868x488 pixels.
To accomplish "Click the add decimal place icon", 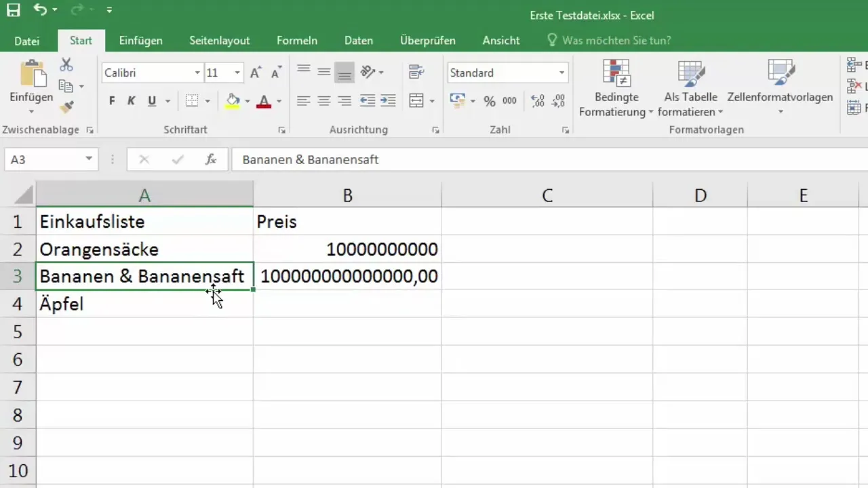I will click(x=538, y=101).
